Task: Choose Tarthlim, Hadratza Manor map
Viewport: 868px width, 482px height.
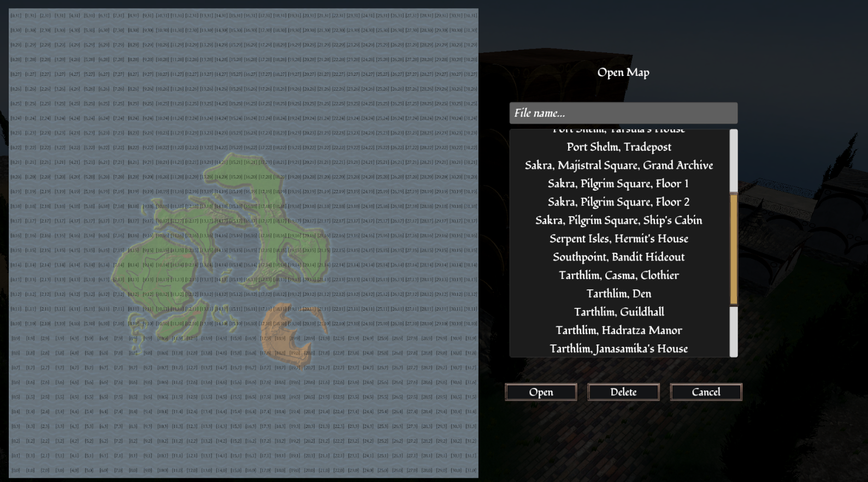Action: coord(619,330)
